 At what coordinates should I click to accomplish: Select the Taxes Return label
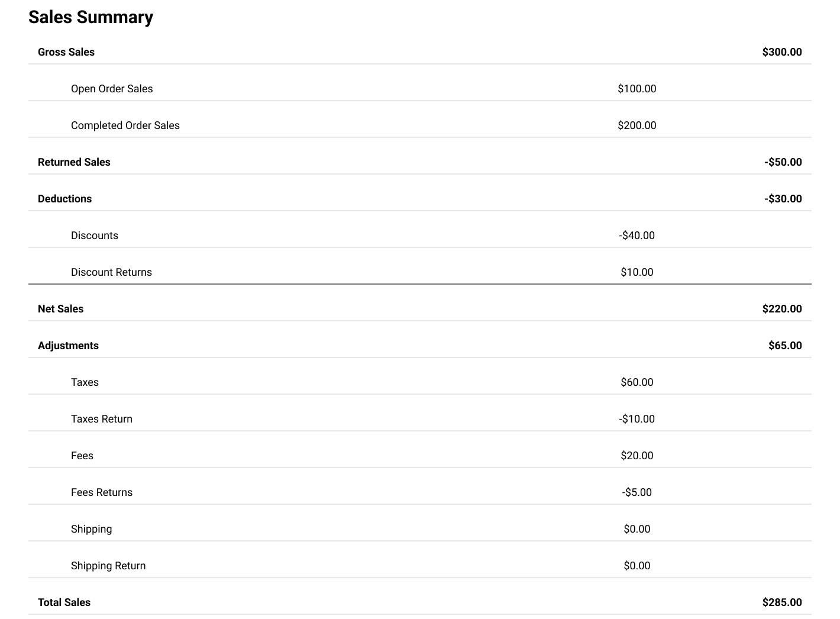point(102,419)
